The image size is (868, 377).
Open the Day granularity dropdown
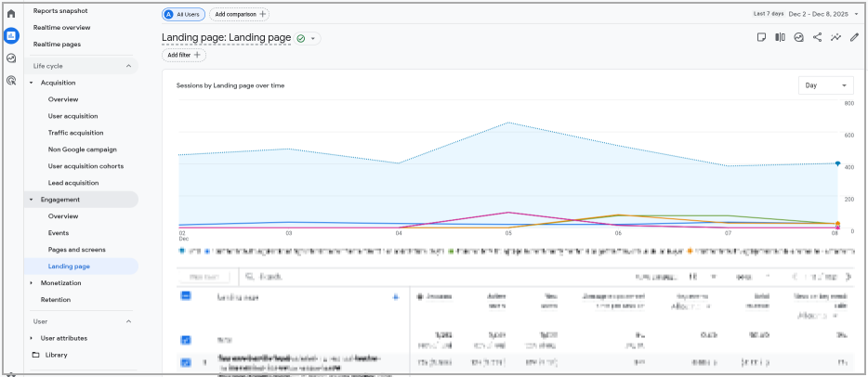[x=825, y=85]
